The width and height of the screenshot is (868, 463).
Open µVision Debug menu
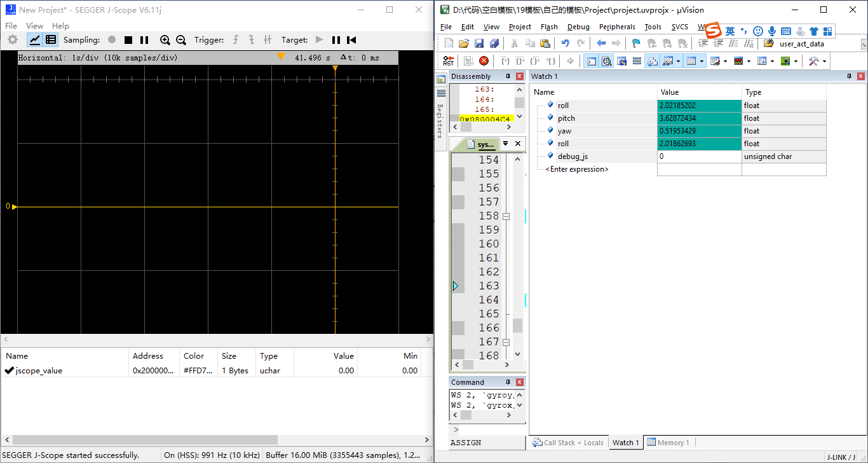[578, 27]
